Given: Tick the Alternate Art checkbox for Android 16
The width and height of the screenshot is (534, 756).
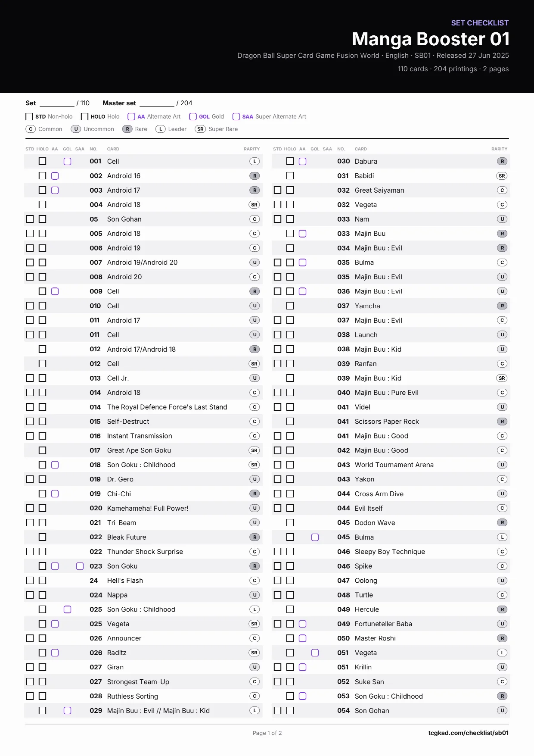Looking at the screenshot, I should tap(55, 176).
